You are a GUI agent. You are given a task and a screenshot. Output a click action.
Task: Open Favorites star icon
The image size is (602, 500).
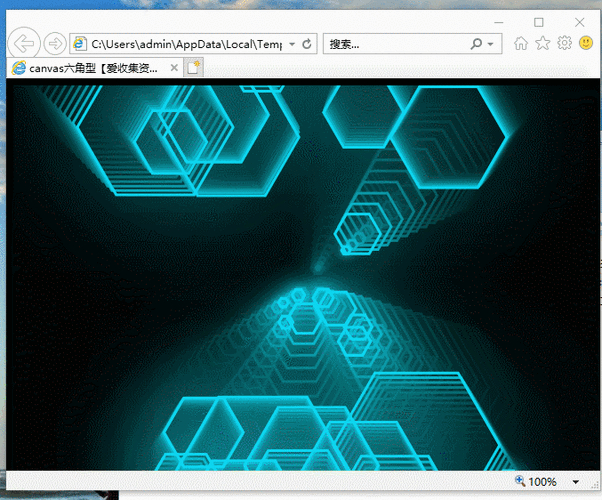pyautogui.click(x=542, y=43)
